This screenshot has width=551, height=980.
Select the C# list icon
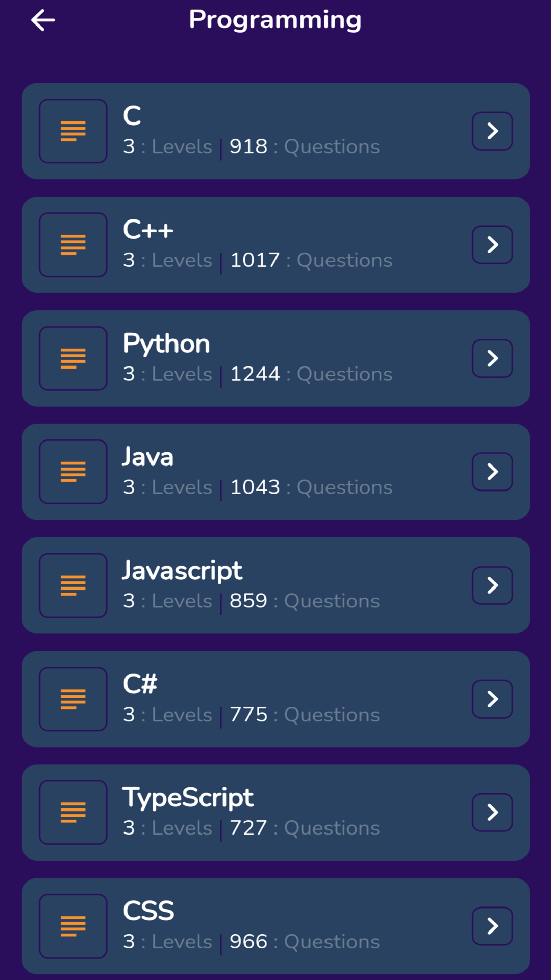[x=73, y=698]
